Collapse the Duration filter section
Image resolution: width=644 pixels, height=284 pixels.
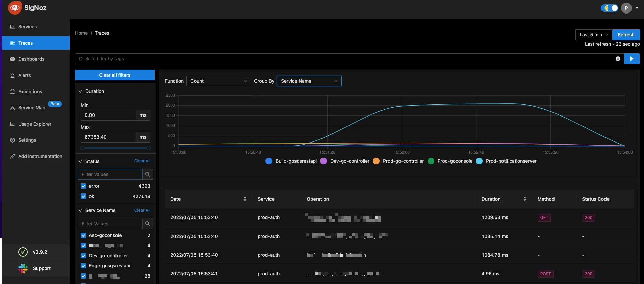coord(80,91)
